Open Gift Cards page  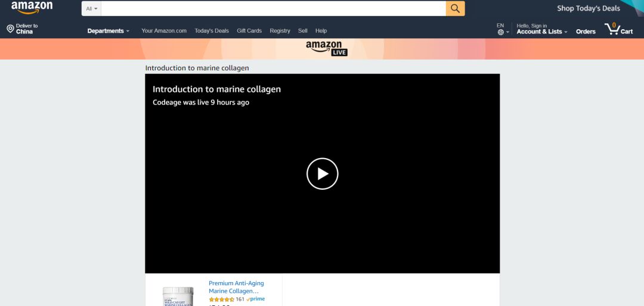point(249,31)
